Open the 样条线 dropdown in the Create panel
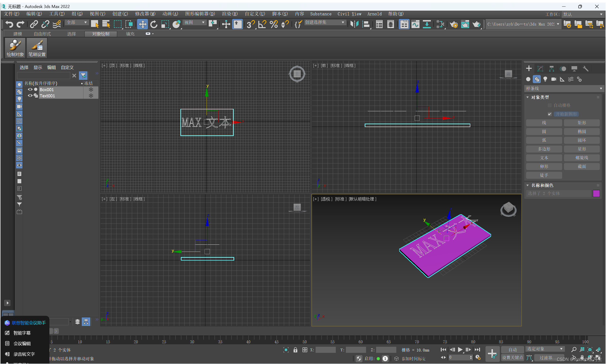This screenshot has width=606, height=364. coord(563,88)
